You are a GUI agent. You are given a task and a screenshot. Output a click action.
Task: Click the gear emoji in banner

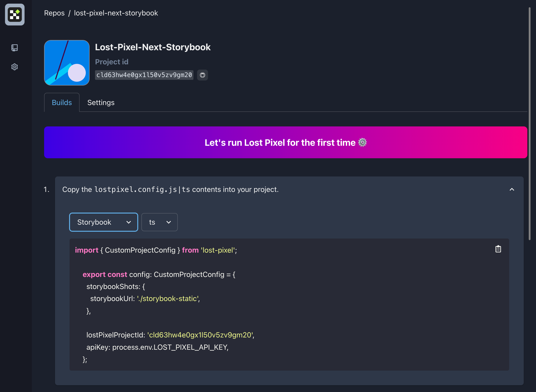[x=362, y=142]
